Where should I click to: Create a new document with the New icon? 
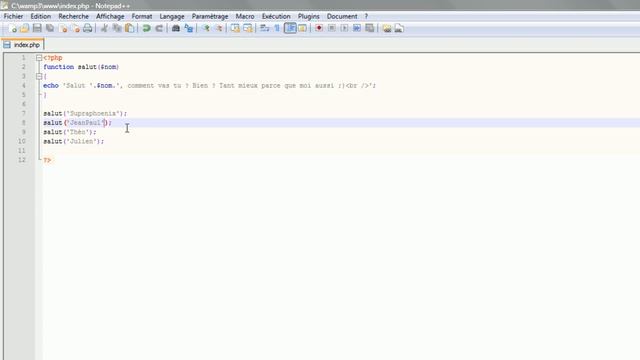(x=13, y=28)
